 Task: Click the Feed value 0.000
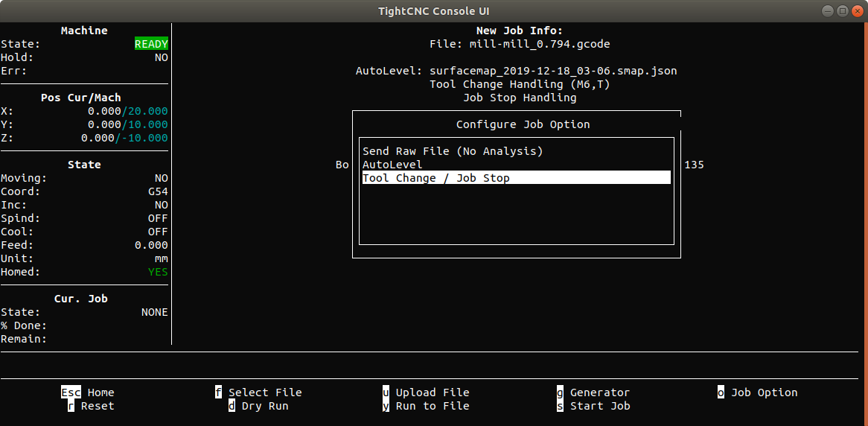tap(151, 245)
